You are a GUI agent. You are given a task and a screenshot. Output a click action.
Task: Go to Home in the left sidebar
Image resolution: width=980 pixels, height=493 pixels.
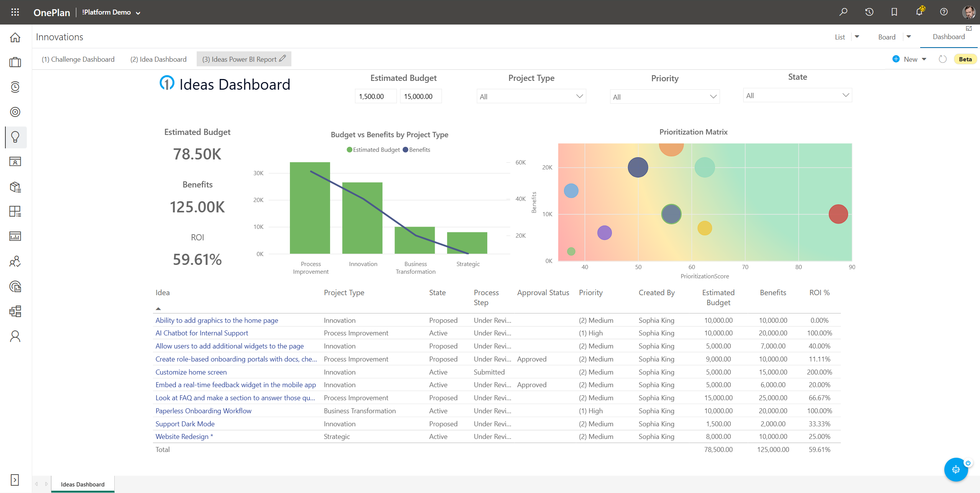[x=15, y=37]
